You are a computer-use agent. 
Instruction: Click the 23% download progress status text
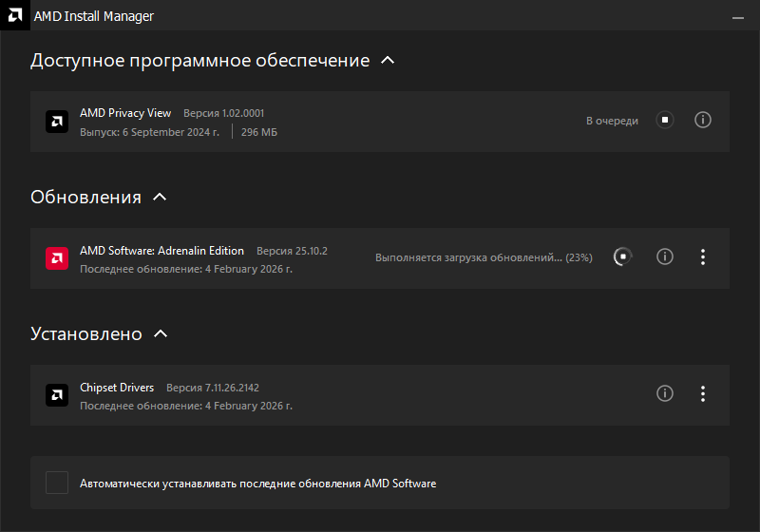click(483, 257)
